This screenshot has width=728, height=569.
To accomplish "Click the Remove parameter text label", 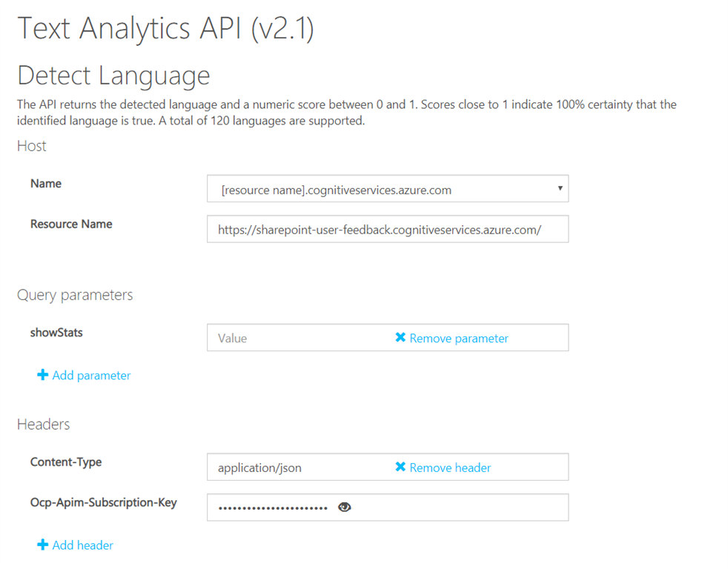I will point(458,337).
